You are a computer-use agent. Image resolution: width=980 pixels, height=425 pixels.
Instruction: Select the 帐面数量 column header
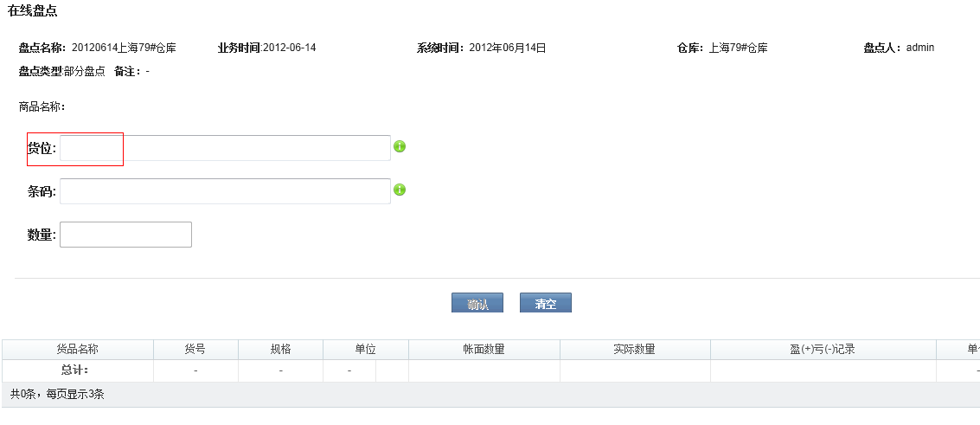click(484, 350)
